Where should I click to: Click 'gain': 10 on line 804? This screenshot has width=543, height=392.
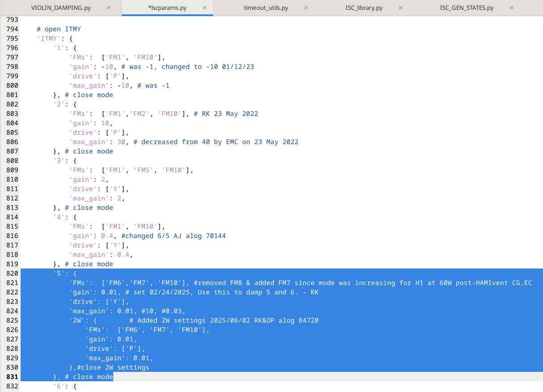[91, 123]
